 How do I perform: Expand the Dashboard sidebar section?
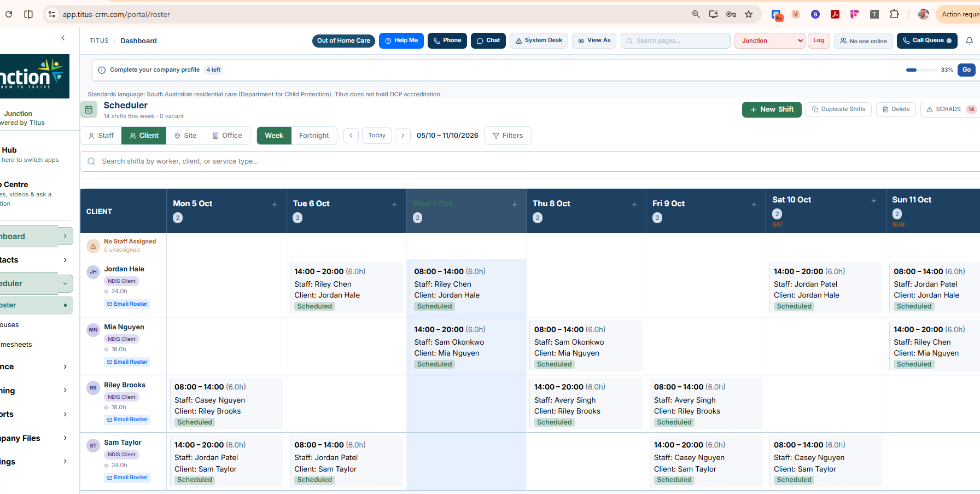[x=65, y=236]
